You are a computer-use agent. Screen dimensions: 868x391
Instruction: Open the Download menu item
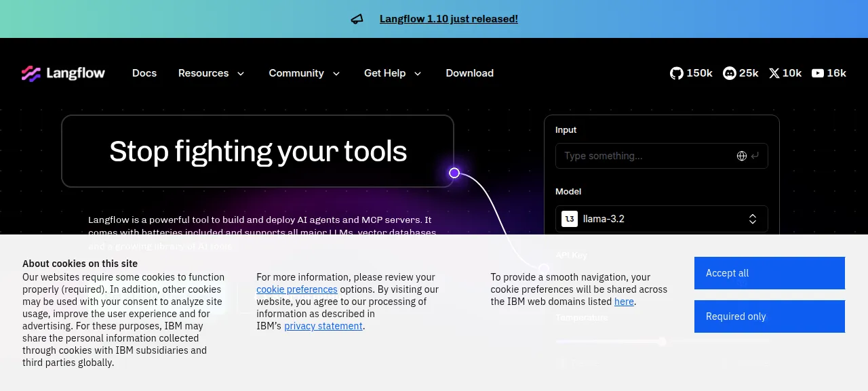click(x=469, y=73)
